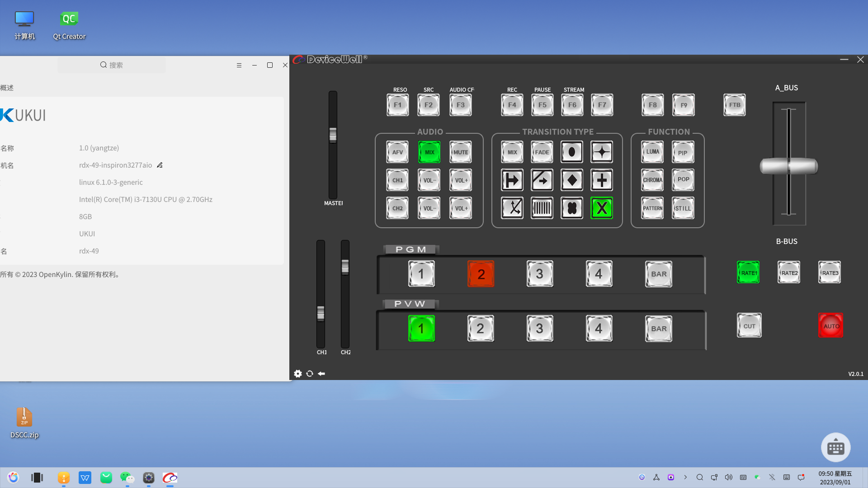Toggle the MUTE audio button

tap(461, 152)
